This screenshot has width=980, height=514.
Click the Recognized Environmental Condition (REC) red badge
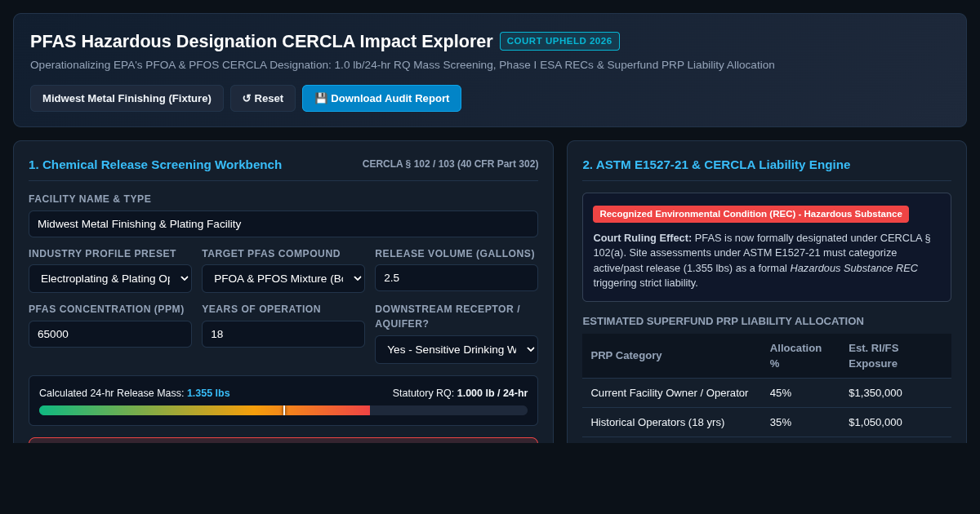point(751,214)
